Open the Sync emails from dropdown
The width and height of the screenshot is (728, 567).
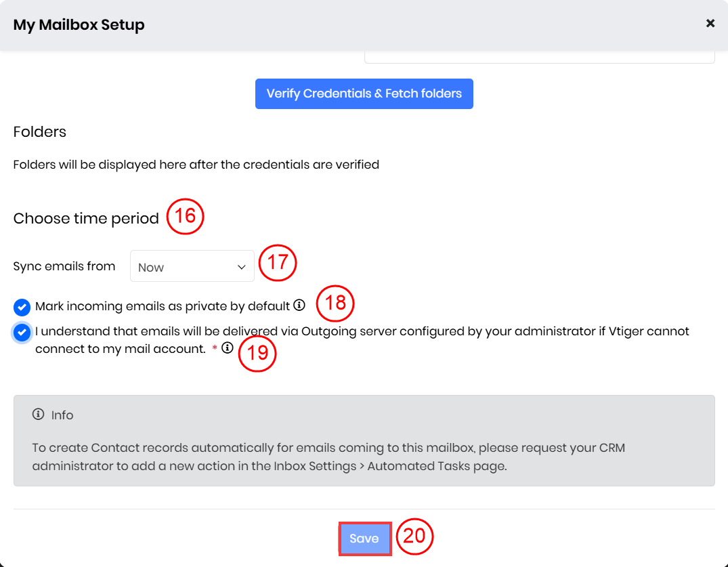click(192, 266)
